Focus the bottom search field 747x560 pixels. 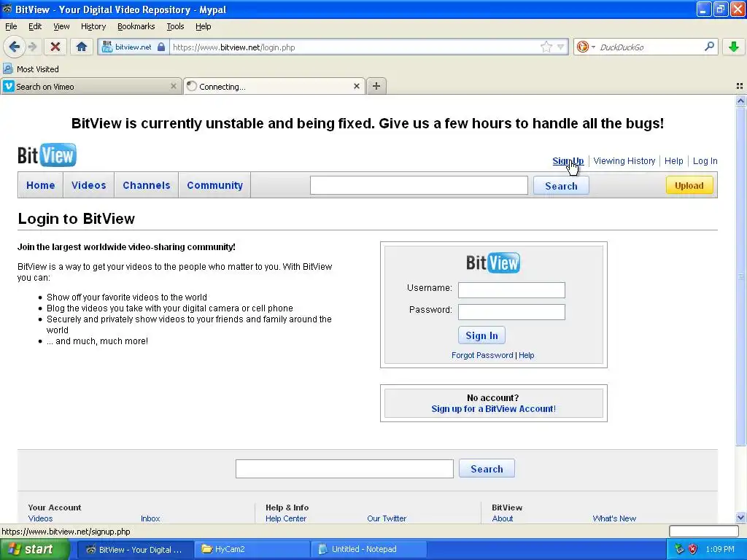pyautogui.click(x=344, y=469)
